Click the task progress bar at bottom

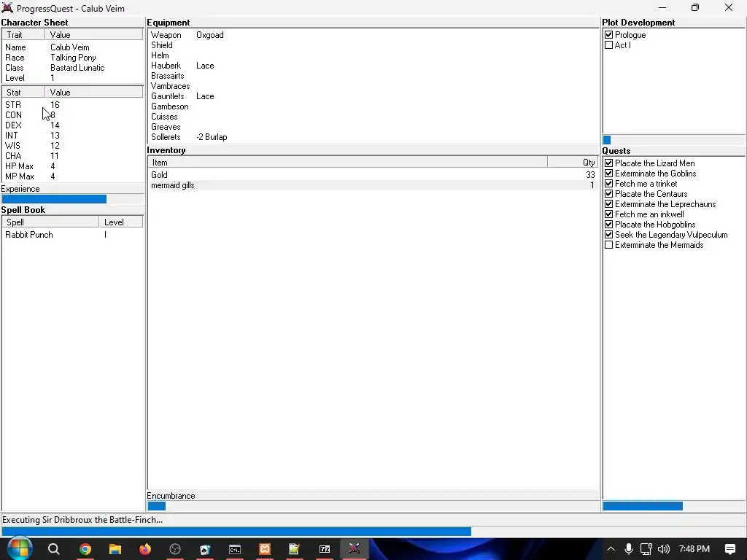pyautogui.click(x=373, y=532)
